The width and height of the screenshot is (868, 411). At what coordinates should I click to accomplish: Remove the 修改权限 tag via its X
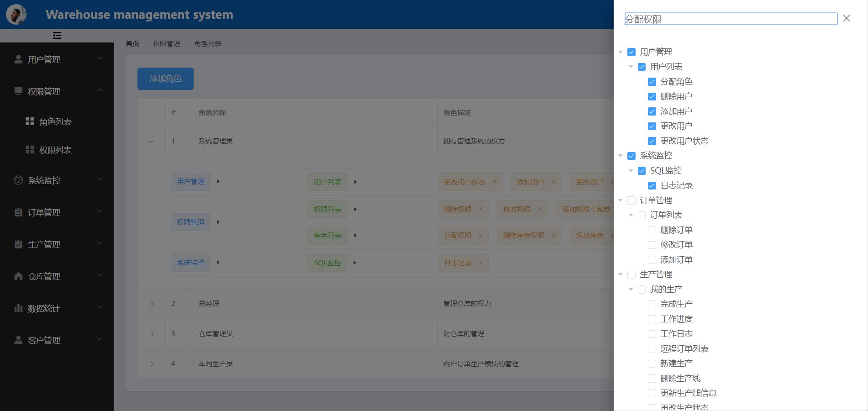pos(540,209)
